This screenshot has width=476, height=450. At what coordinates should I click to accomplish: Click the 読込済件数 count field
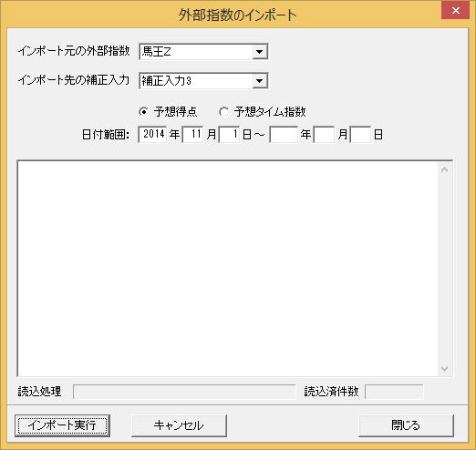pyautogui.click(x=394, y=392)
